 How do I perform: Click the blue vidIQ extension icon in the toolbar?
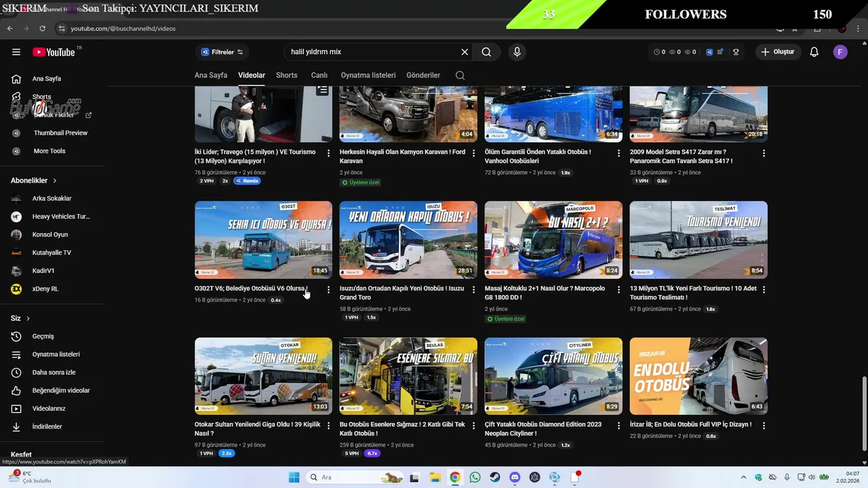709,52
